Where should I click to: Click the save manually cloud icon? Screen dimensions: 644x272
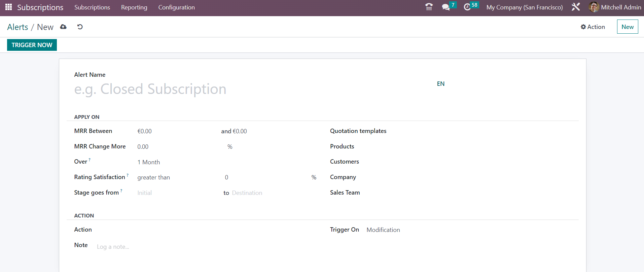pyautogui.click(x=63, y=27)
